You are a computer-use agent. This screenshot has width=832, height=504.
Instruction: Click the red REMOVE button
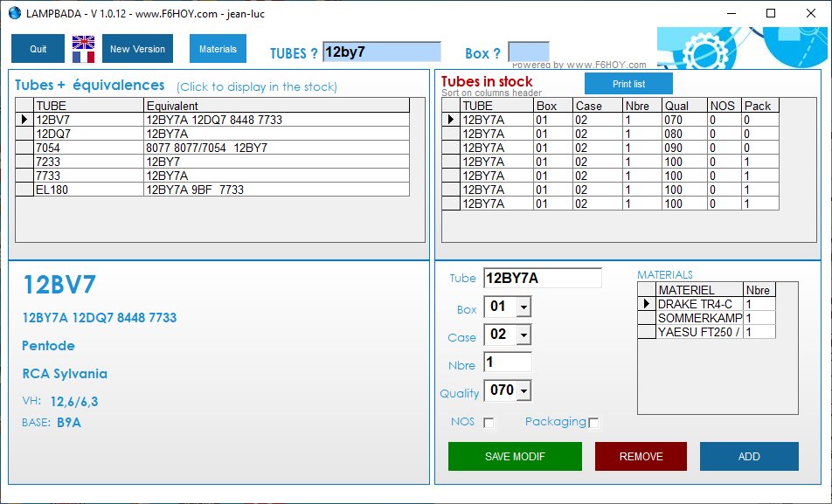[641, 456]
